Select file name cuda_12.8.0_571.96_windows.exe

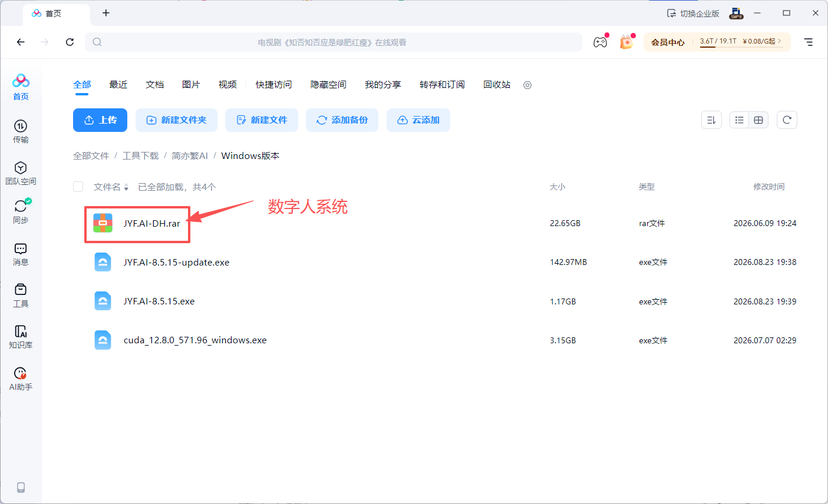tap(195, 340)
